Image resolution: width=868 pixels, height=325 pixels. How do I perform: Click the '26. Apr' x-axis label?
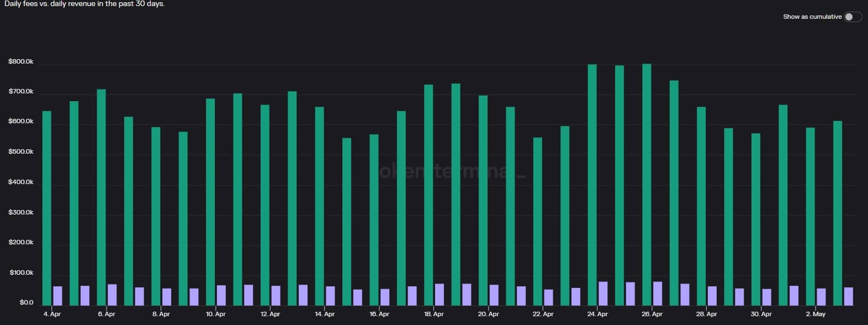point(652,314)
